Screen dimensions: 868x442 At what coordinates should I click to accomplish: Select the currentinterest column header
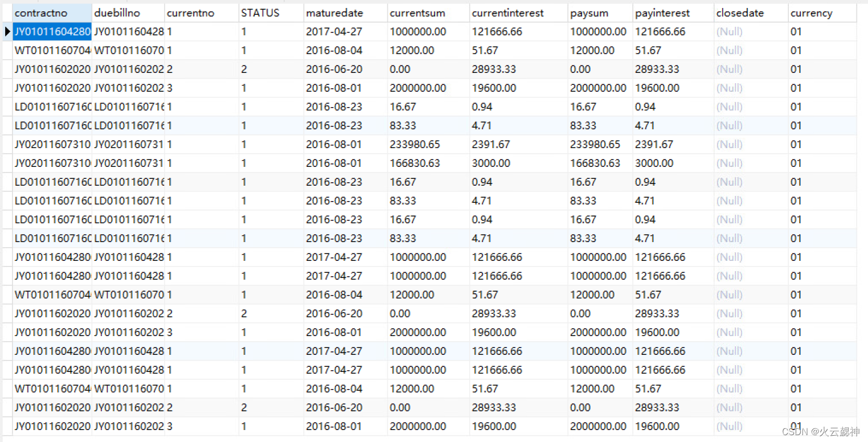[519, 13]
